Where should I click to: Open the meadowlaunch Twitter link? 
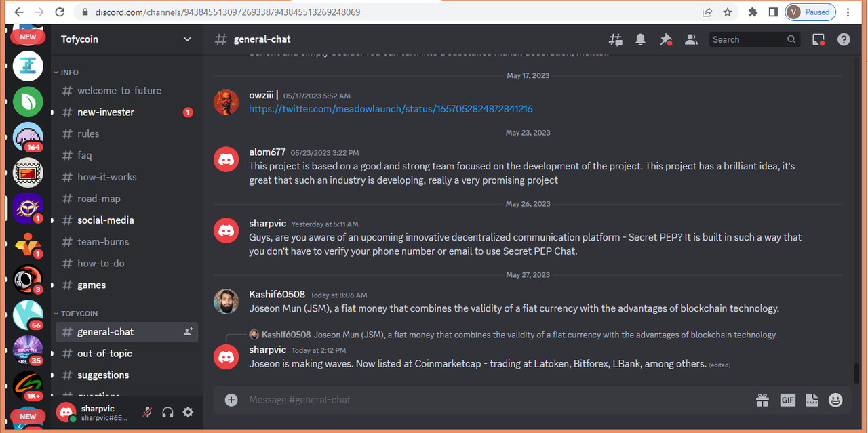click(x=391, y=109)
